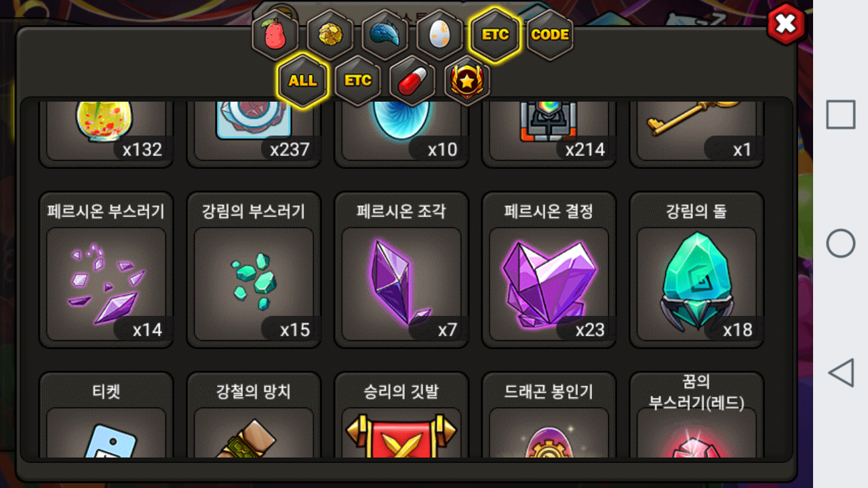Select 강림의 돌 teal stone item
This screenshot has height=488, width=868.
(x=696, y=270)
